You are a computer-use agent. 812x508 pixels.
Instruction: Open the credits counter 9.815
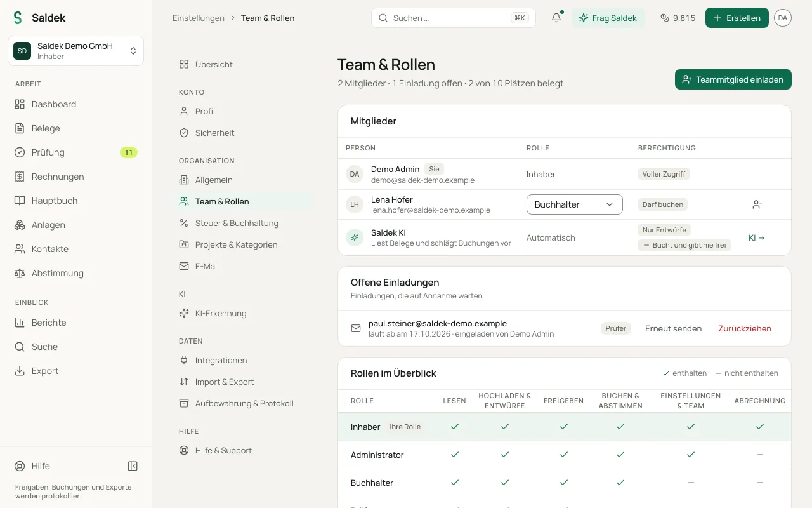click(x=678, y=18)
